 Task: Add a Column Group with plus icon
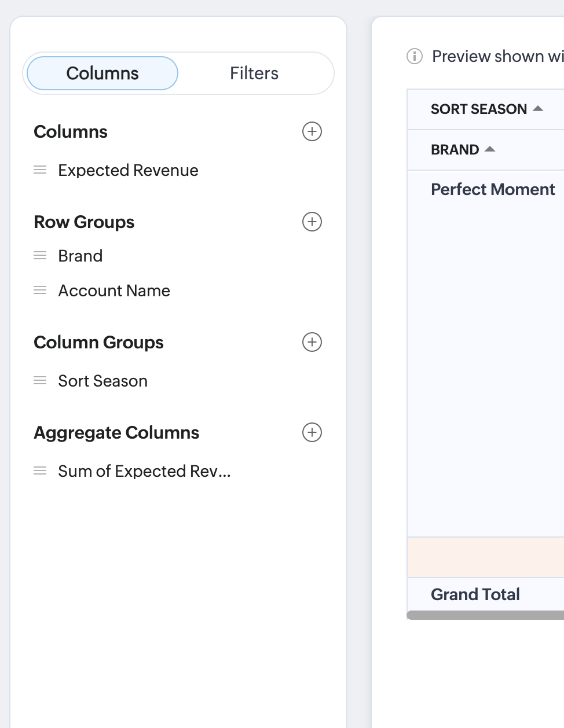coord(312,342)
